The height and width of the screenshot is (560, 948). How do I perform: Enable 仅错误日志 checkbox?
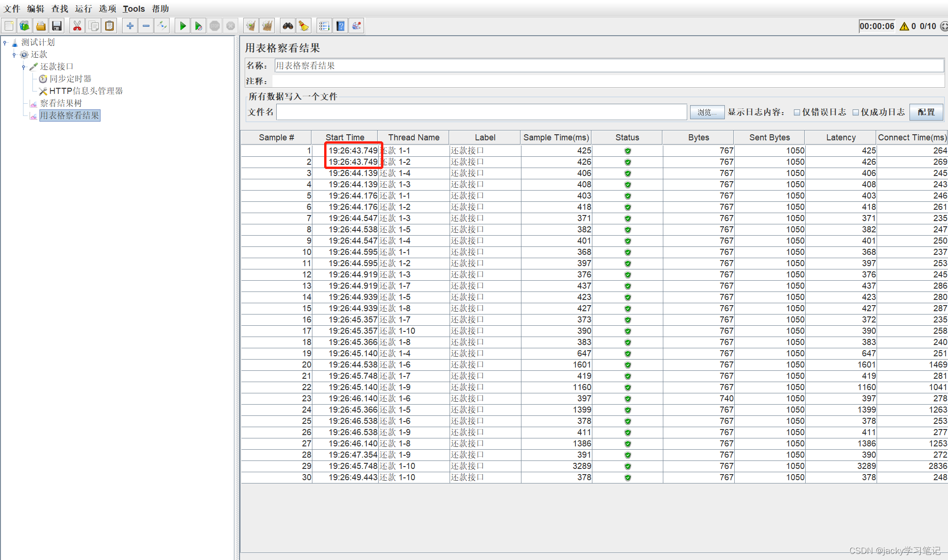click(x=797, y=112)
